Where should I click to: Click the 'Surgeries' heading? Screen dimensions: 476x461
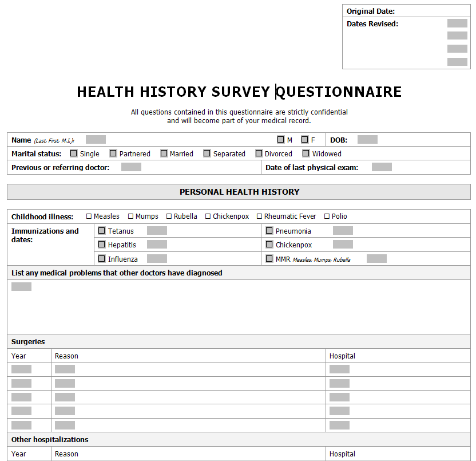click(x=28, y=341)
